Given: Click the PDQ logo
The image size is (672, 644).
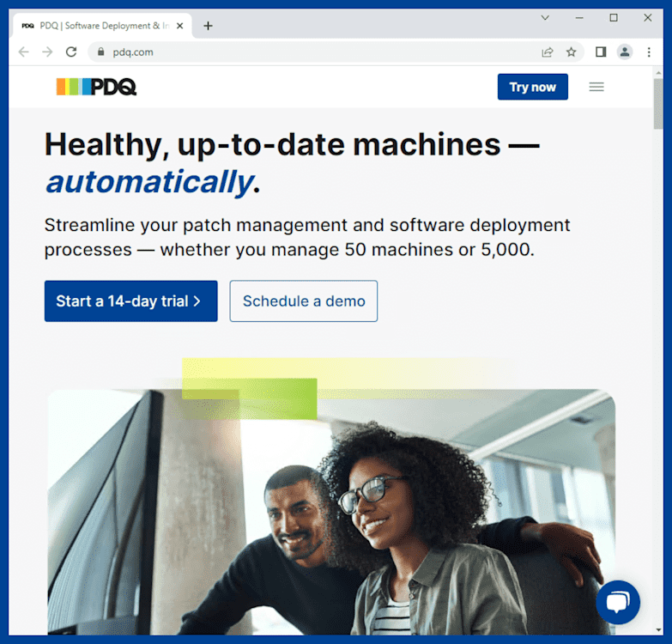Looking at the screenshot, I should point(96,87).
